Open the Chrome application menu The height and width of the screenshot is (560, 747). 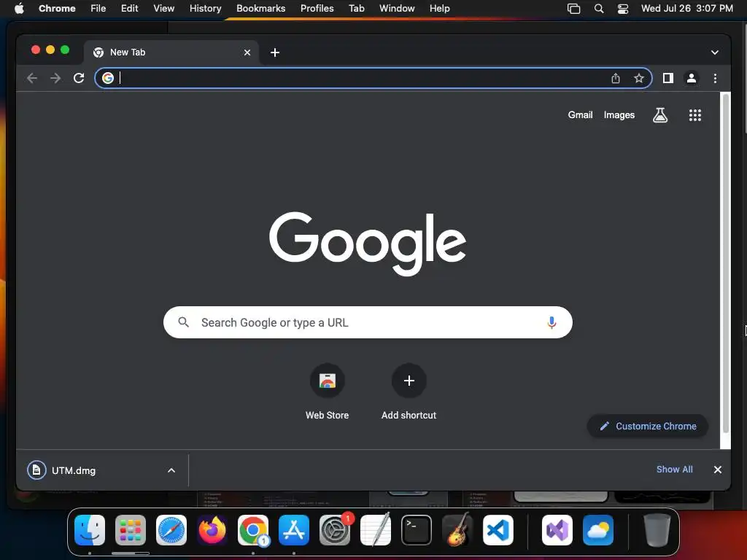[x=57, y=9]
